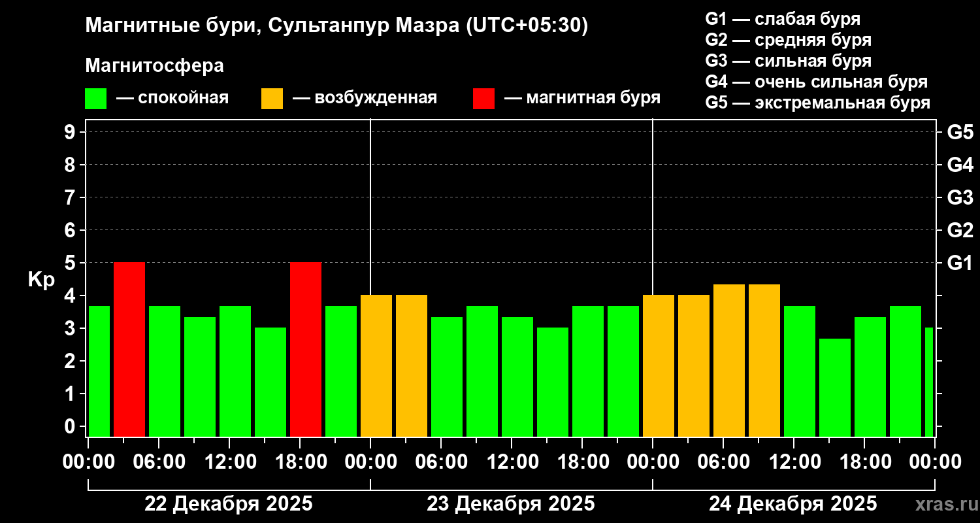Screen dimensions: 980x523
Task: Click the green bar before 18:00 on 22 December
Action: 270,382
